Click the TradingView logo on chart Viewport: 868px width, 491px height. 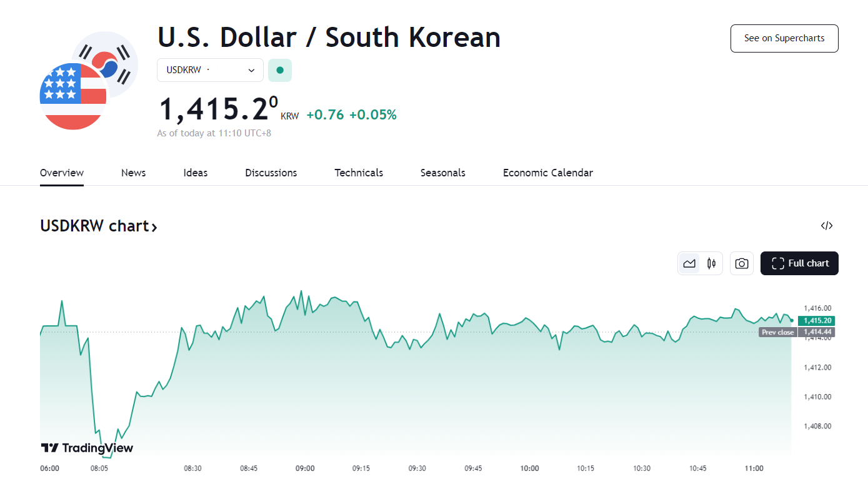[x=87, y=448]
